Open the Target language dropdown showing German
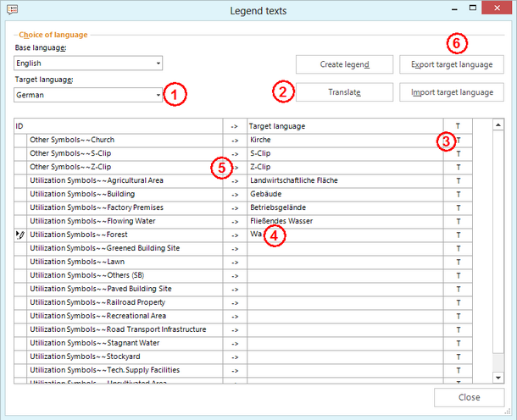 coord(88,95)
